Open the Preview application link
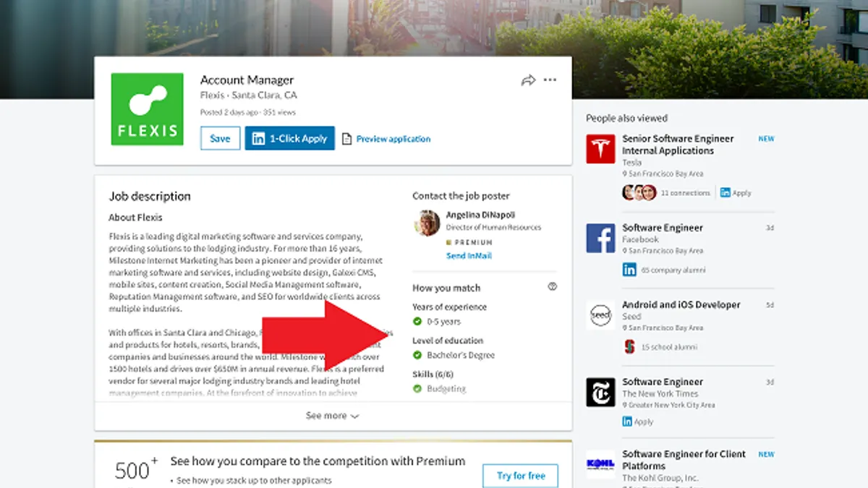 (x=386, y=139)
